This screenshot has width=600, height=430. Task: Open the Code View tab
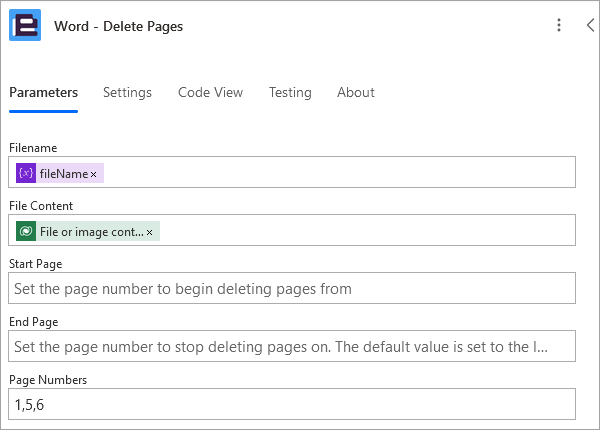point(210,93)
